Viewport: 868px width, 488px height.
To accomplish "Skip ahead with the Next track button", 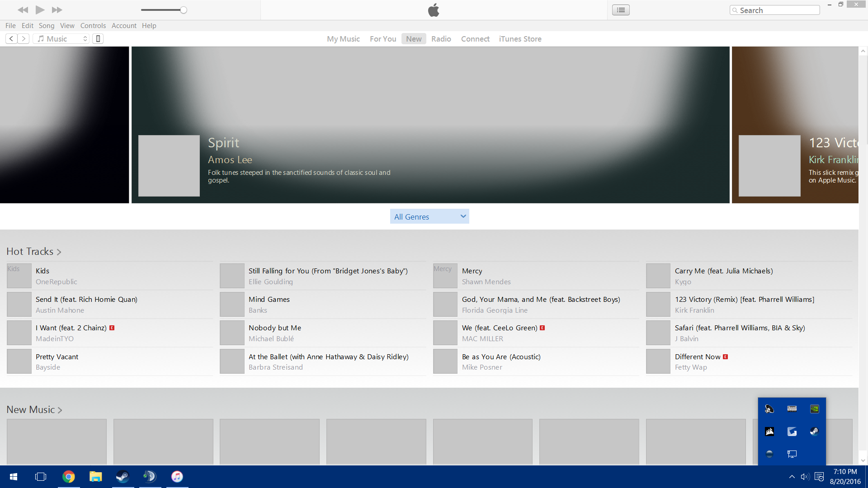I will coord(57,9).
